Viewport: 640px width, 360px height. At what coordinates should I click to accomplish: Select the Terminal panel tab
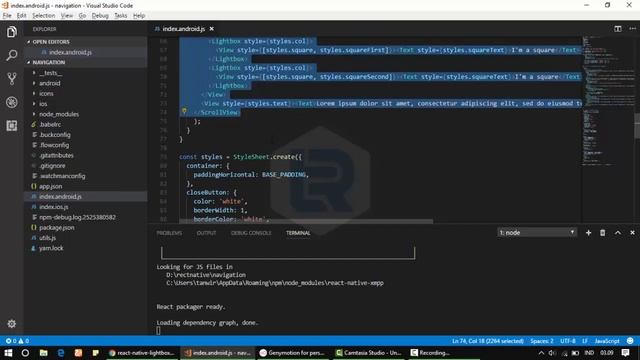click(x=298, y=233)
